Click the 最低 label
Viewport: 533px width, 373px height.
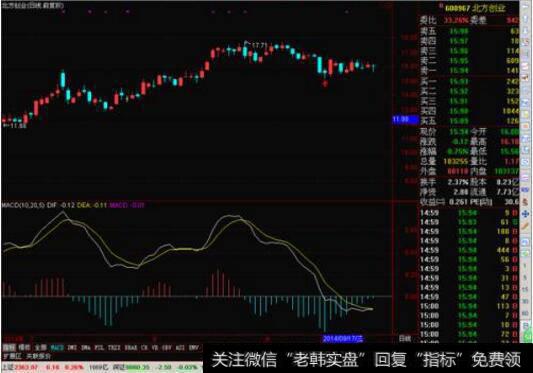click(479, 151)
